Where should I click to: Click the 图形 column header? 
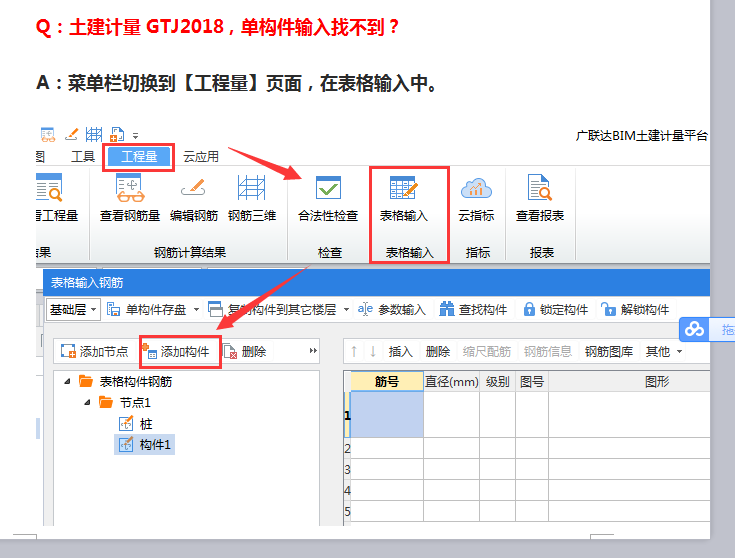coord(629,382)
